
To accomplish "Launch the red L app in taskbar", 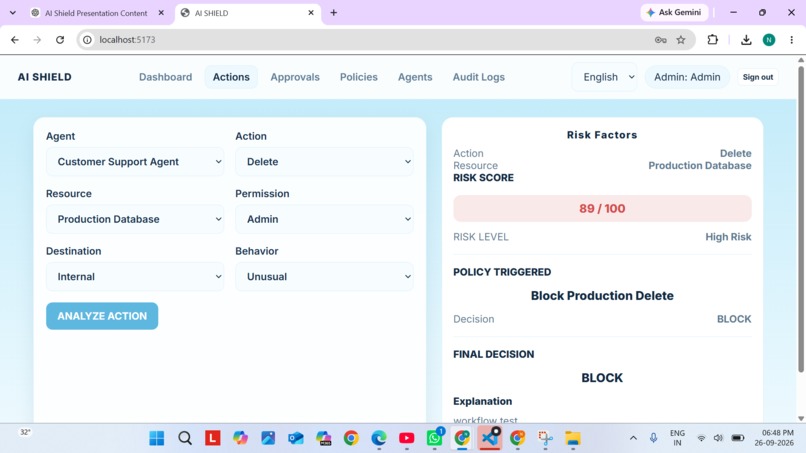I will coord(212,438).
